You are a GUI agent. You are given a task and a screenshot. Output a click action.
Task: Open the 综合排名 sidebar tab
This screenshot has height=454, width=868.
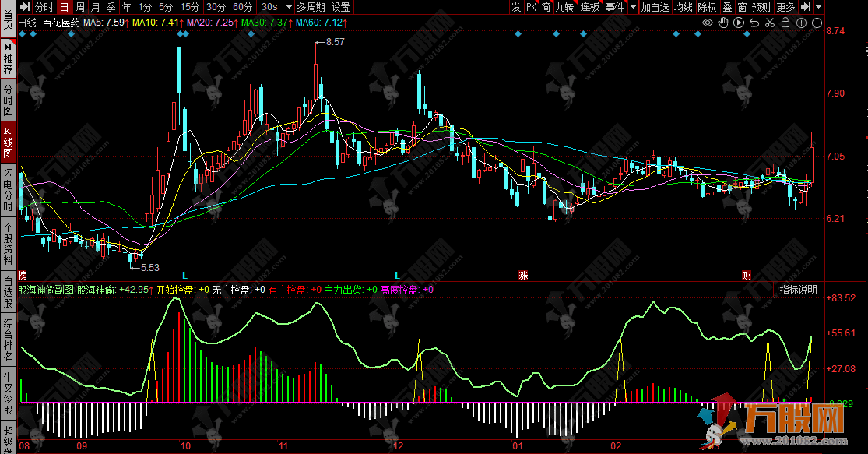point(8,340)
